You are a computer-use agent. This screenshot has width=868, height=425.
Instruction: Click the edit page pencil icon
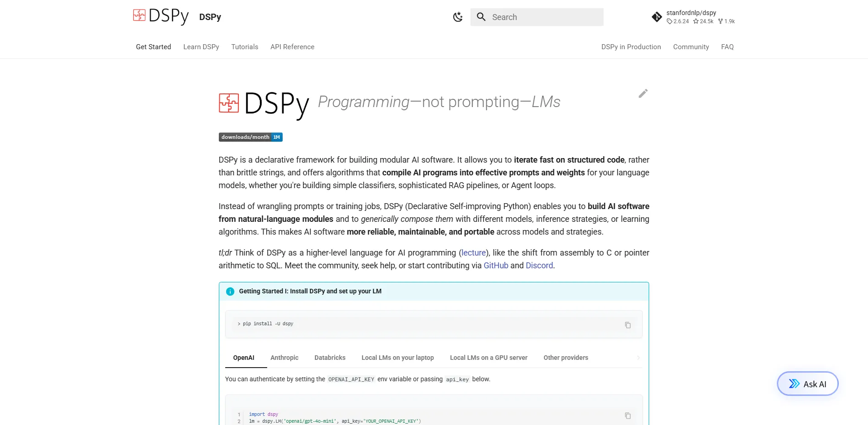click(643, 93)
